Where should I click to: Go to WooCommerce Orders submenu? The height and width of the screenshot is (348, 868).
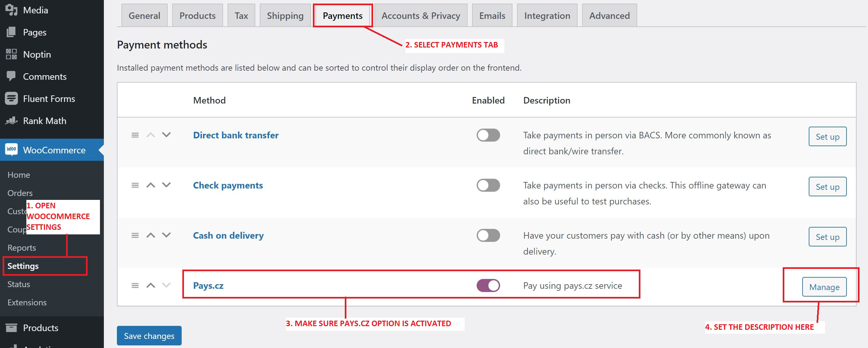(20, 193)
